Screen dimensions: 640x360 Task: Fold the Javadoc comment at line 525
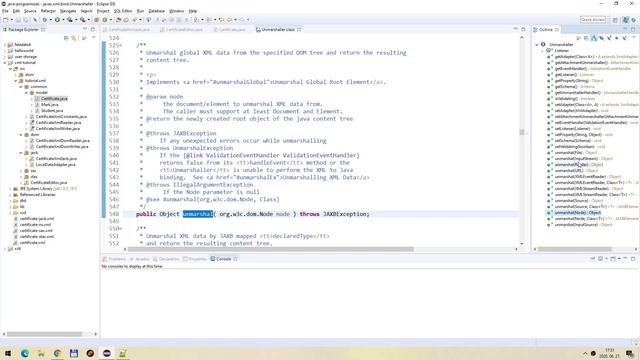point(121,45)
